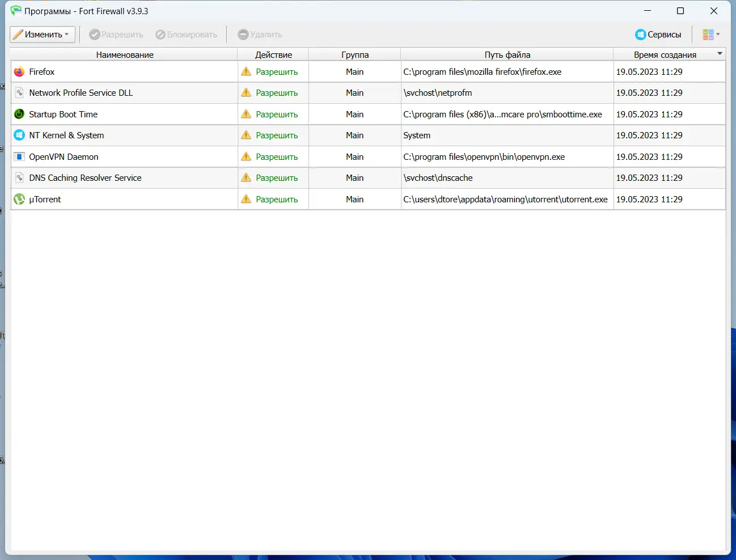Click Разрешить action text in the µTorrent row
Viewport: 736px width, 560px height.
point(277,200)
